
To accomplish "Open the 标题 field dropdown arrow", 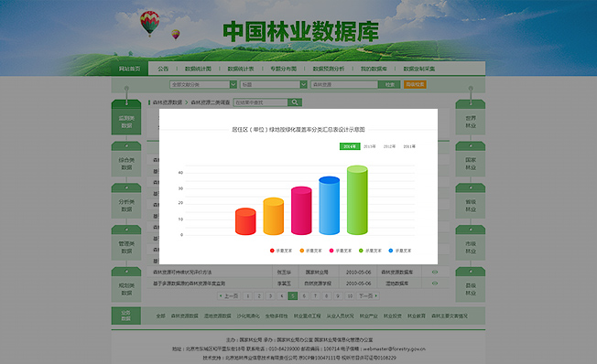I will [x=303, y=84].
